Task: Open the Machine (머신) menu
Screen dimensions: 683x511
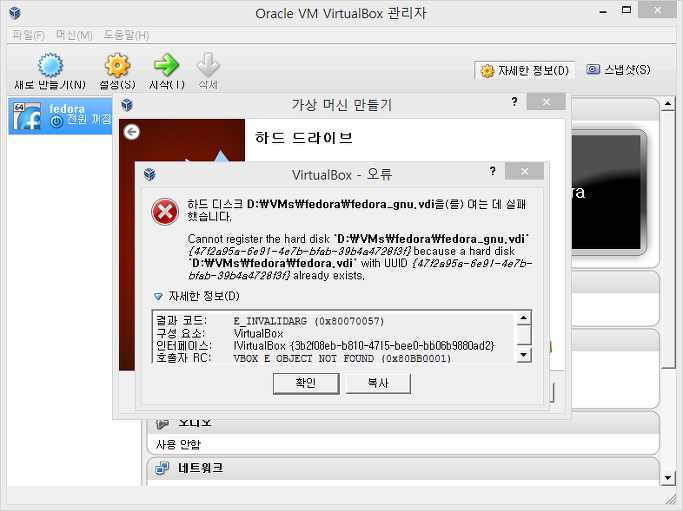Action: point(74,35)
